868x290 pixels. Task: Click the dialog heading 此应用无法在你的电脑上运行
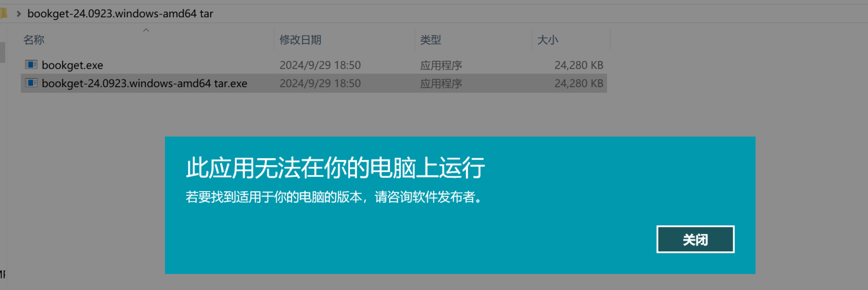tap(335, 169)
